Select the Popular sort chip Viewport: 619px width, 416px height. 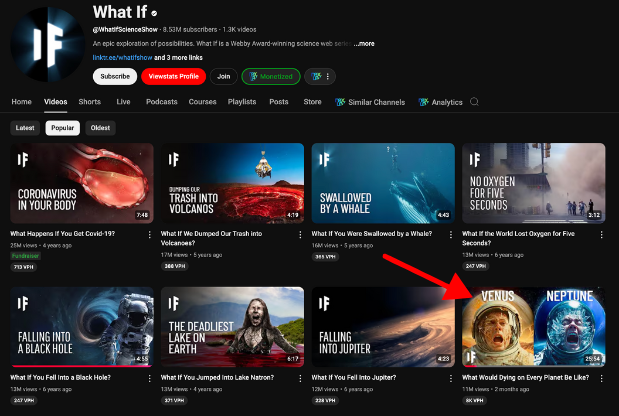[62, 128]
